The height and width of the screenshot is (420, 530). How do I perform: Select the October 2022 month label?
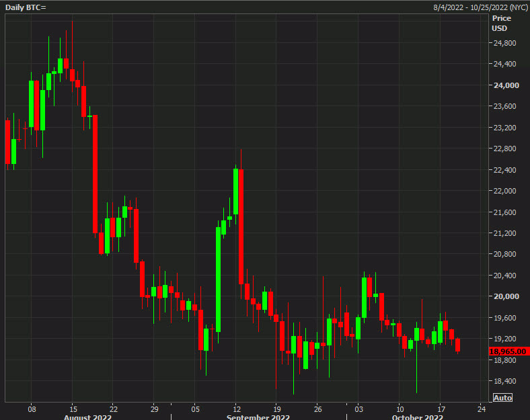pyautogui.click(x=418, y=417)
